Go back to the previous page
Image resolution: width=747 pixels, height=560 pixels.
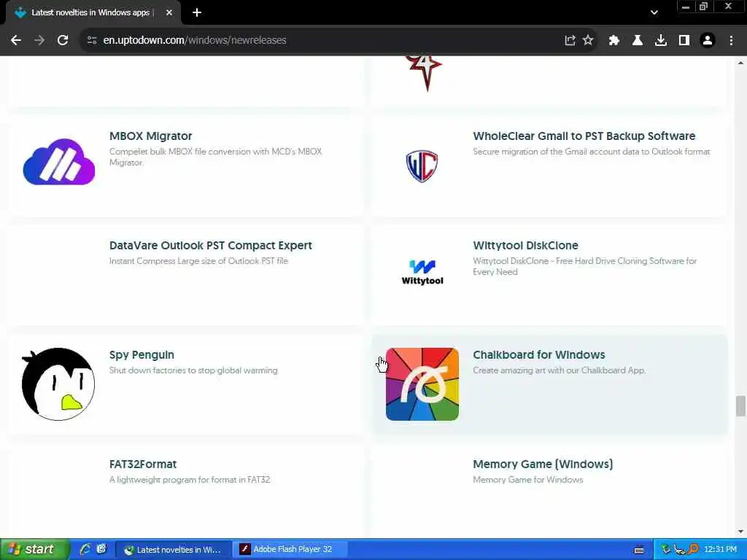[16, 41]
